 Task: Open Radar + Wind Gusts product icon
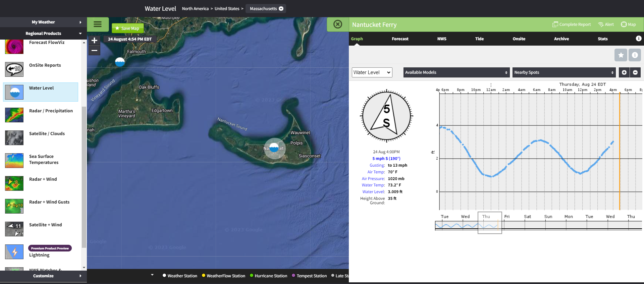[14, 206]
